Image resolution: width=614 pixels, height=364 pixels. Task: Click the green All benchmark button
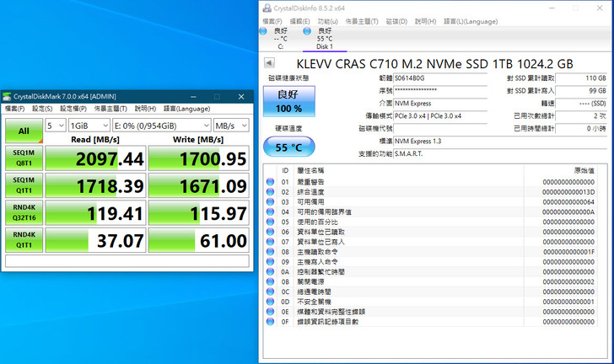pos(23,131)
